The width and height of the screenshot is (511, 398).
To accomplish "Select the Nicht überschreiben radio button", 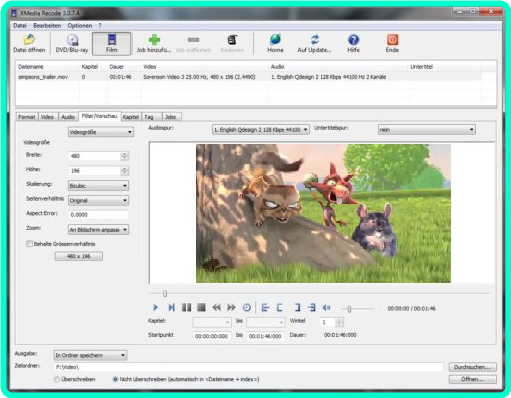I will (x=115, y=379).
